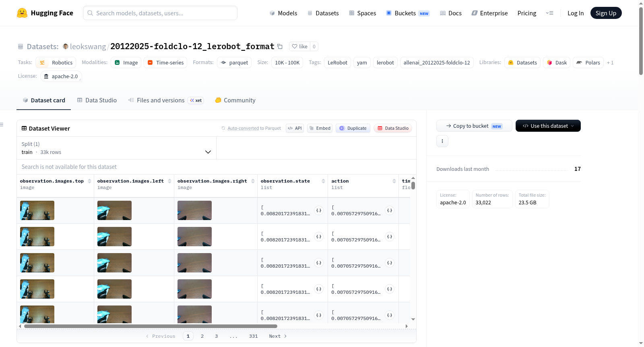The image size is (644, 347).
Task: Open Buckets in top navigation
Action: [x=408, y=13]
